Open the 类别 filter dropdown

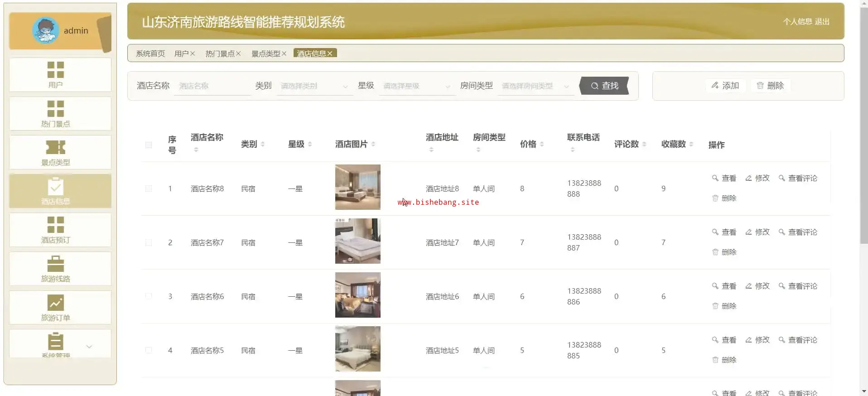point(314,86)
